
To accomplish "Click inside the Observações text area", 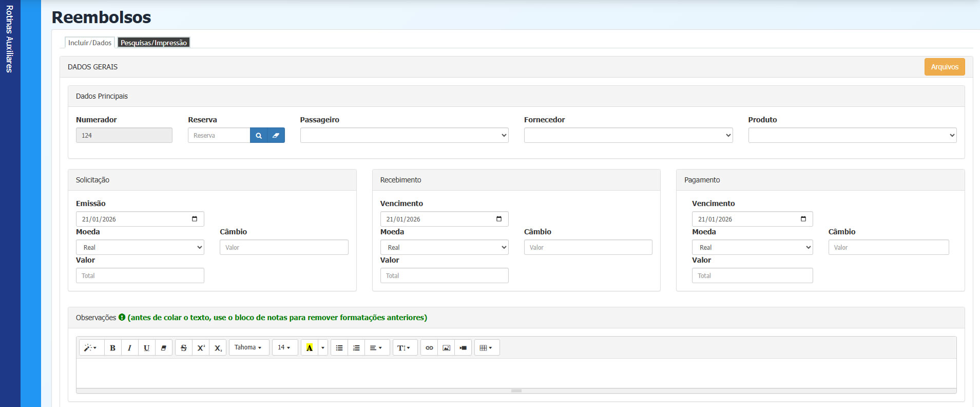I will (516, 373).
